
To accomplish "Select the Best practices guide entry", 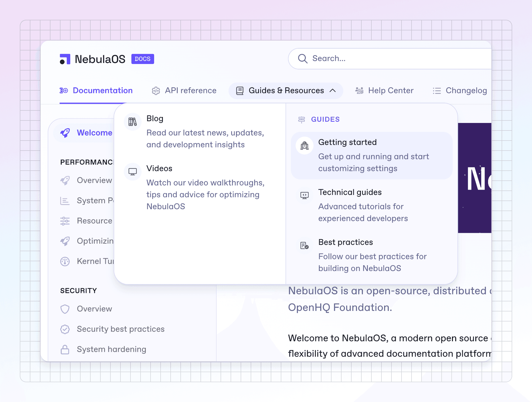I will (372, 255).
